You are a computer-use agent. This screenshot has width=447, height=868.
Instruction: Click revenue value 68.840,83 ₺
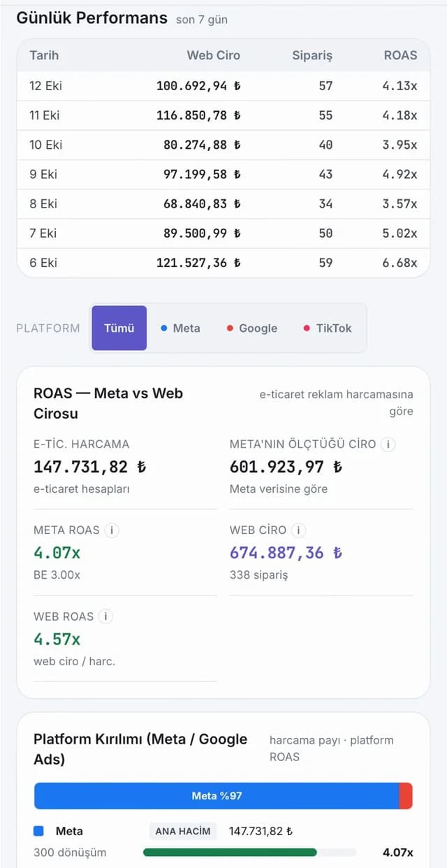tap(203, 203)
